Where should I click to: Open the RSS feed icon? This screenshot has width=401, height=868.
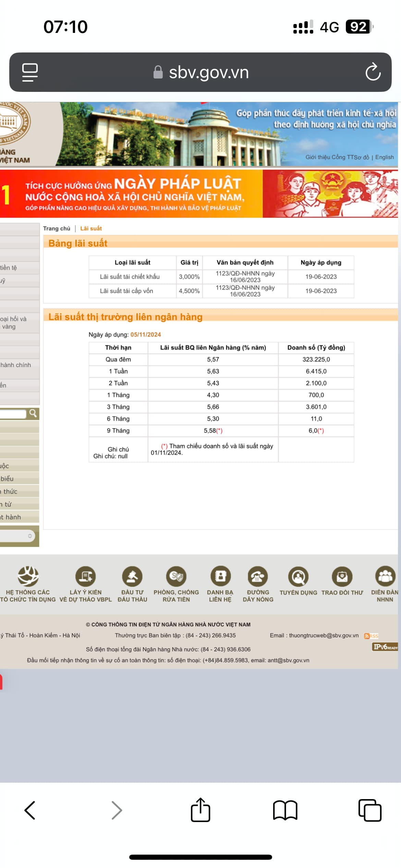coord(371,636)
